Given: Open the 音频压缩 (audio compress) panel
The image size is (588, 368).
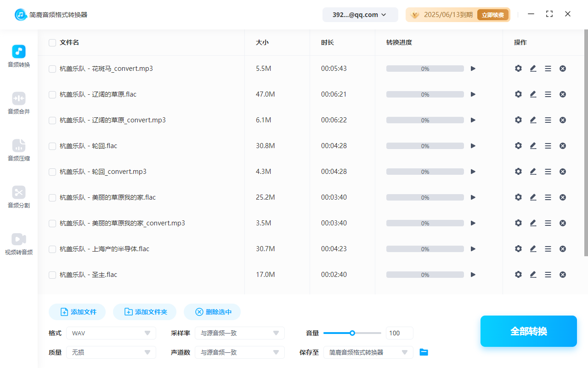Looking at the screenshot, I should coord(18,151).
